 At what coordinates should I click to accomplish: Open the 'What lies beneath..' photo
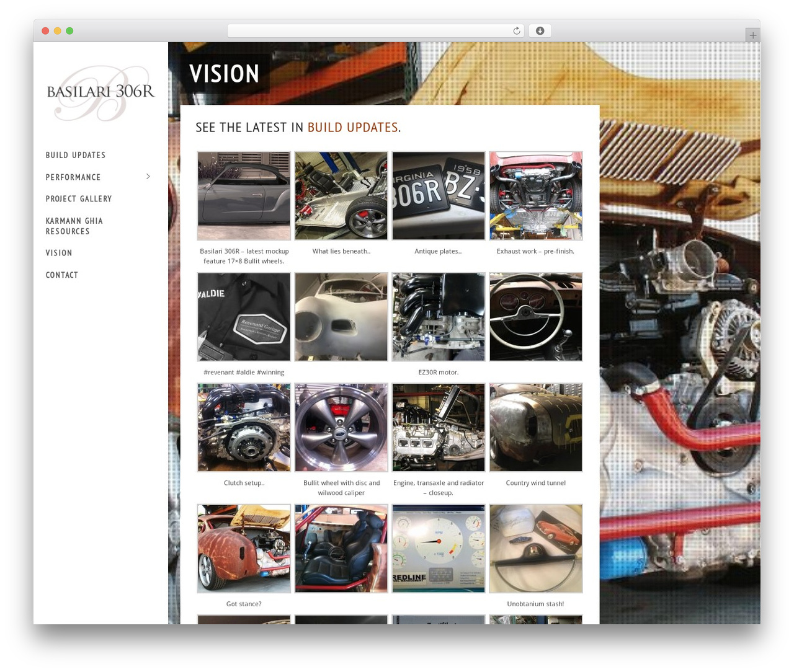tap(341, 196)
